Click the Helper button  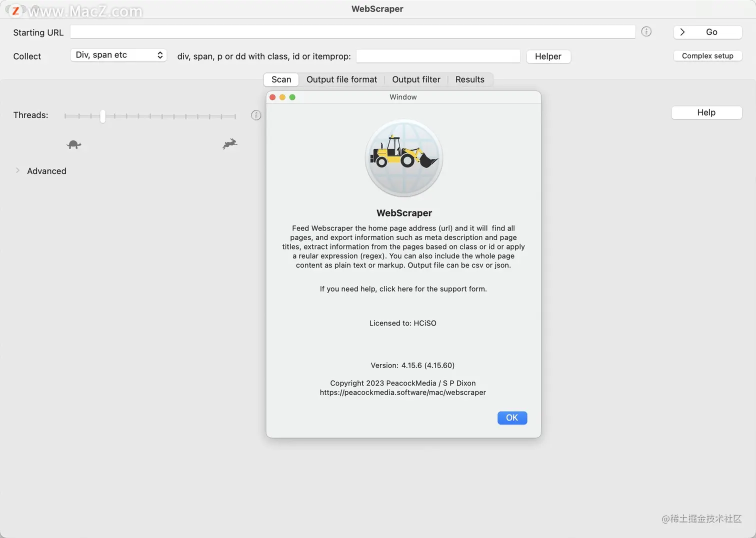(548, 56)
